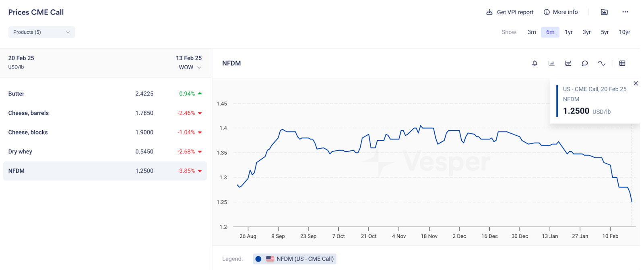Expand the WOW comparison dropdown
The width and height of the screenshot is (644, 270).
[190, 67]
